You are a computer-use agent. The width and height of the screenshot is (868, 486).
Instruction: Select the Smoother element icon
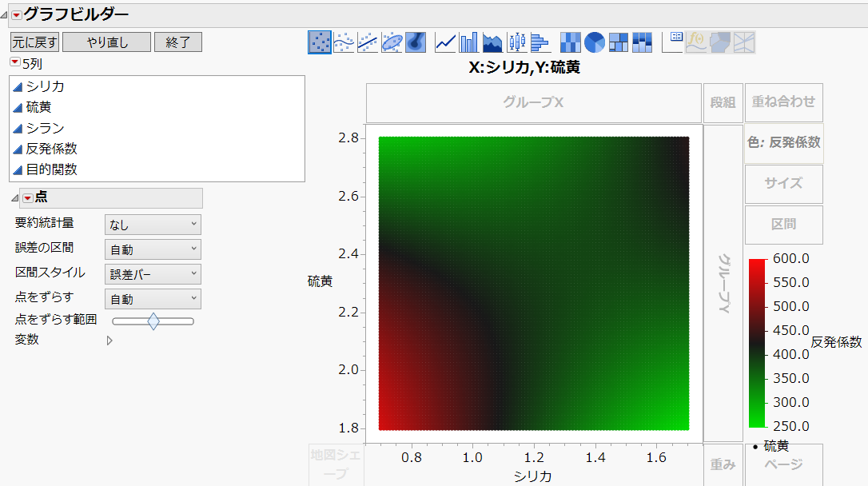(344, 42)
